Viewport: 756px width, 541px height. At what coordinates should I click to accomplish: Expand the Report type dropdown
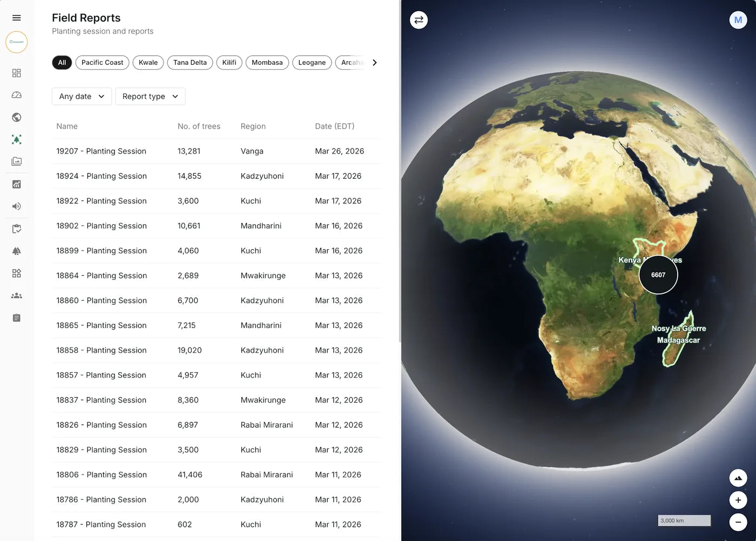pos(150,96)
